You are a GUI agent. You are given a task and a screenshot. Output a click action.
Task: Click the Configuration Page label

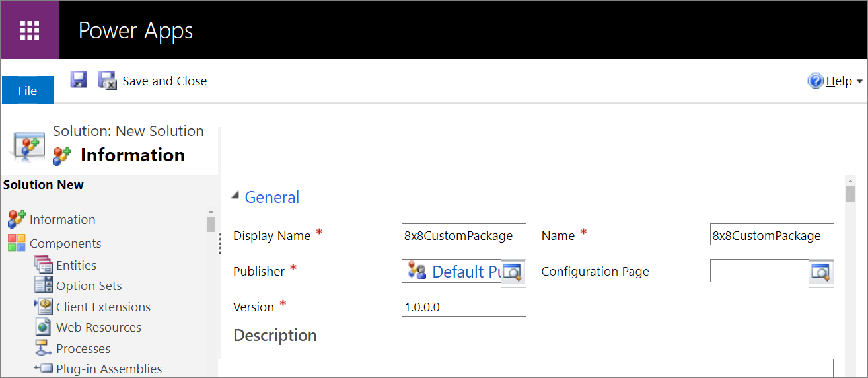click(x=595, y=271)
